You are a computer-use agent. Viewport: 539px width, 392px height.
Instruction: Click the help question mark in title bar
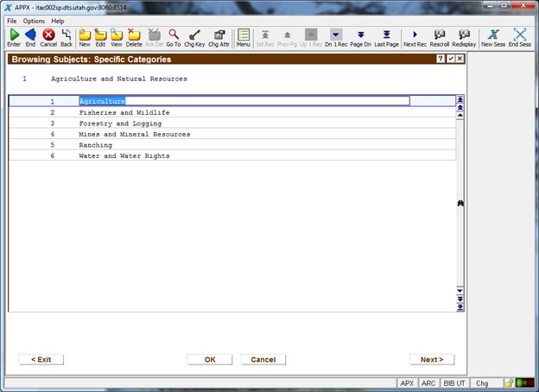pyautogui.click(x=441, y=59)
